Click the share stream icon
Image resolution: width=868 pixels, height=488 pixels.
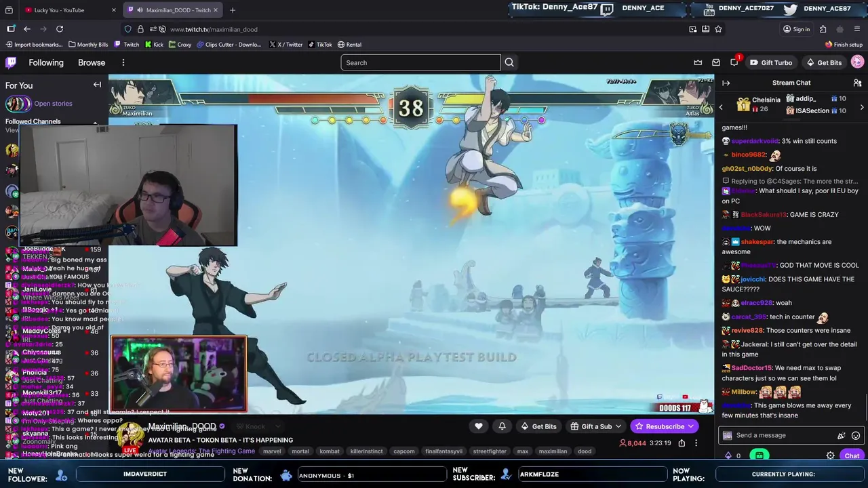click(682, 443)
